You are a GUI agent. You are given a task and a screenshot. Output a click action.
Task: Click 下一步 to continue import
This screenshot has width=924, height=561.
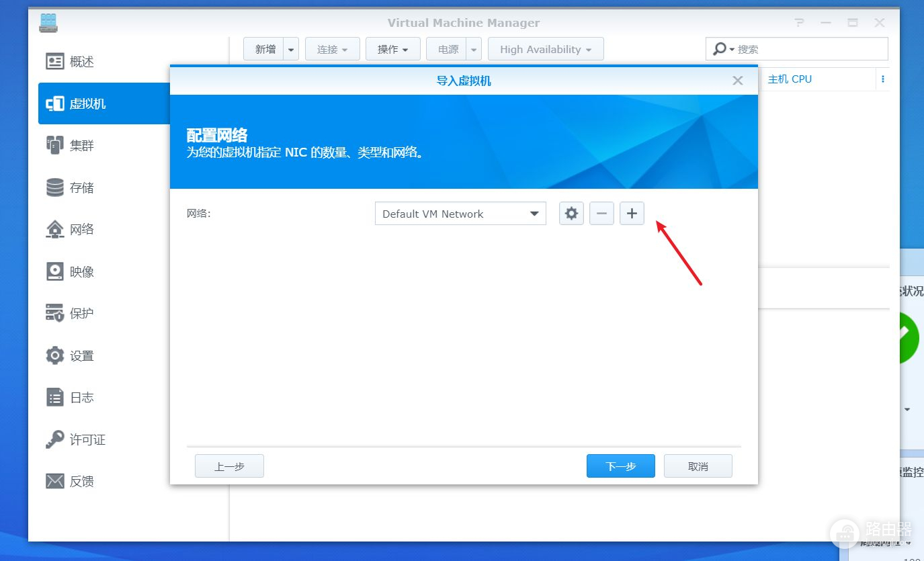(x=621, y=466)
